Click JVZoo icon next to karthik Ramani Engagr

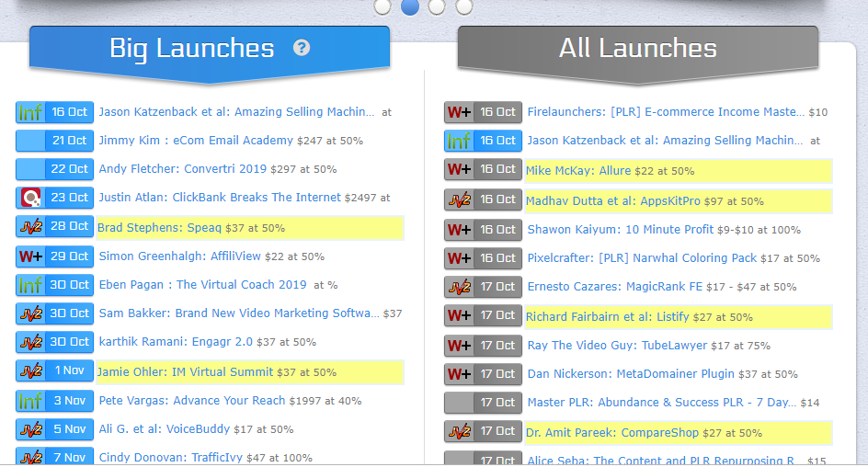(30, 342)
